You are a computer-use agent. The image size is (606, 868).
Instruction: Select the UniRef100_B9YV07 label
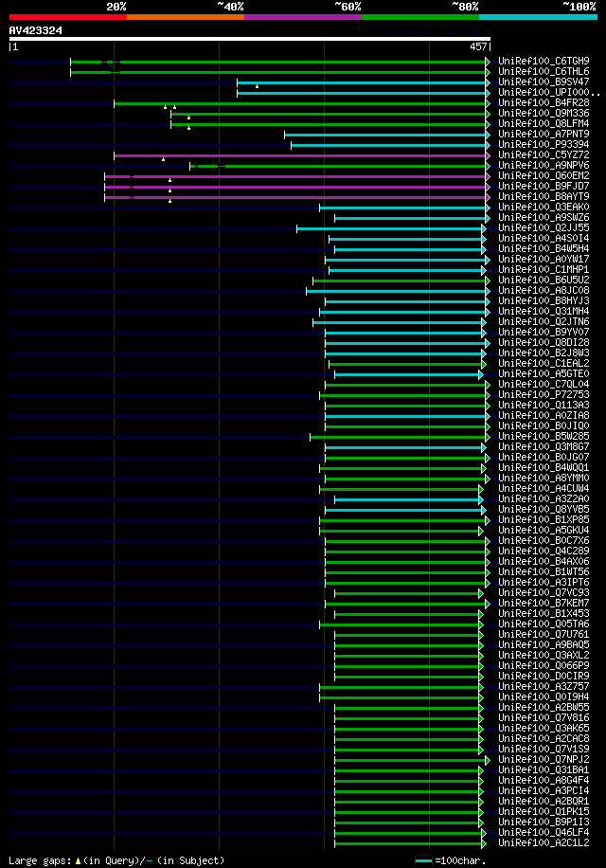coord(544,333)
